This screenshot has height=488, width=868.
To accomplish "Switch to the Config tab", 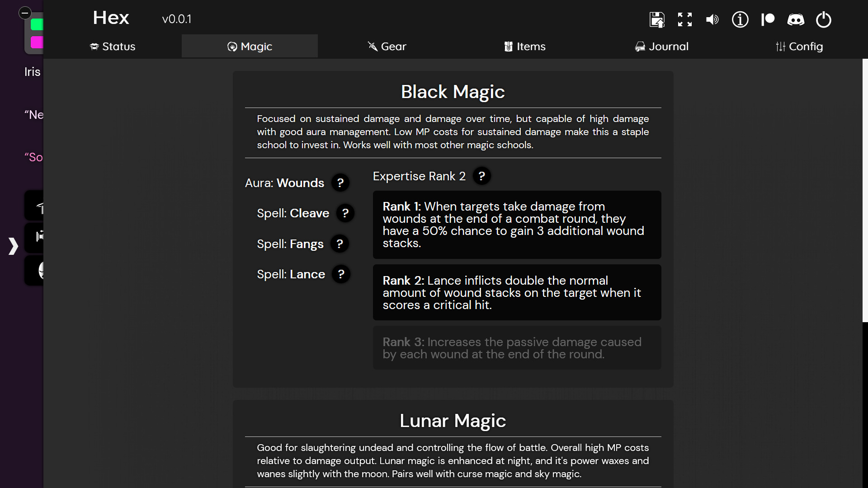I will (x=799, y=46).
